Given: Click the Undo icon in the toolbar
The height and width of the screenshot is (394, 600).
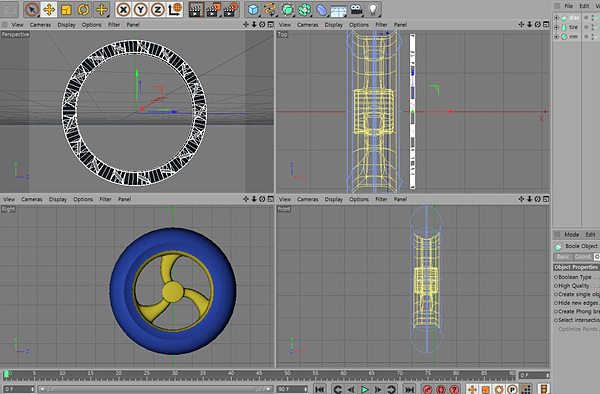Looking at the screenshot, I should coord(9,9).
